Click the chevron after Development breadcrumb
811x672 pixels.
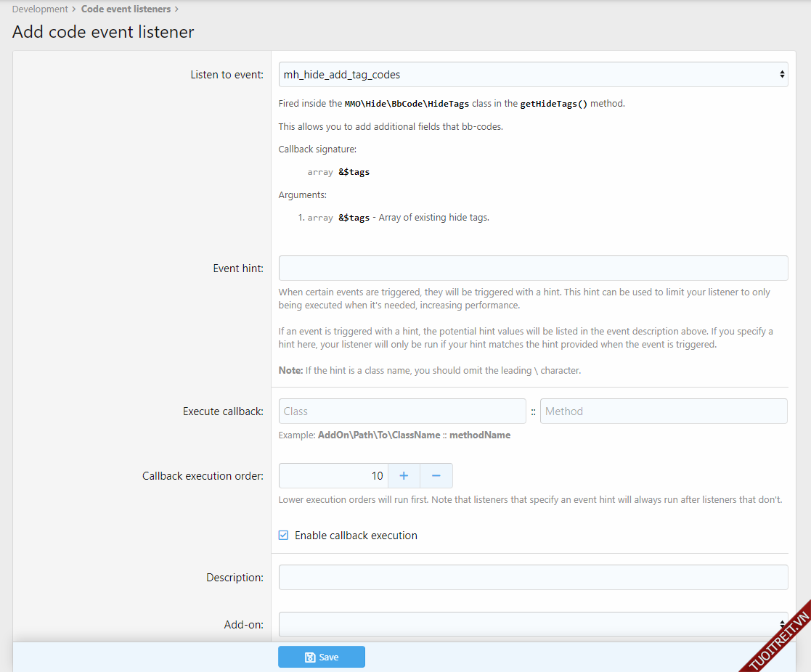click(75, 9)
